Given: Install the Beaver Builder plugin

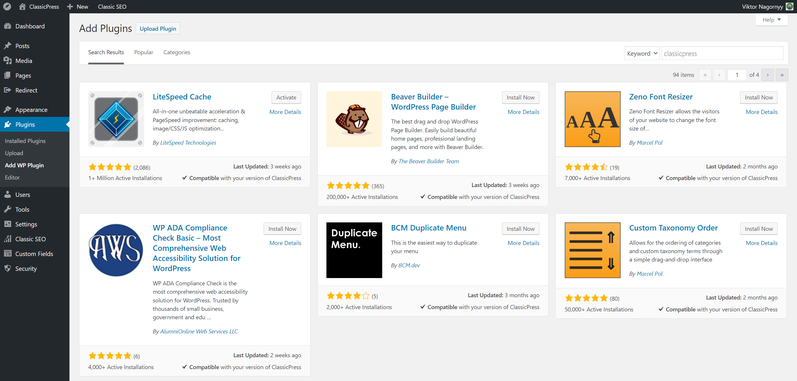Looking at the screenshot, I should [x=520, y=98].
